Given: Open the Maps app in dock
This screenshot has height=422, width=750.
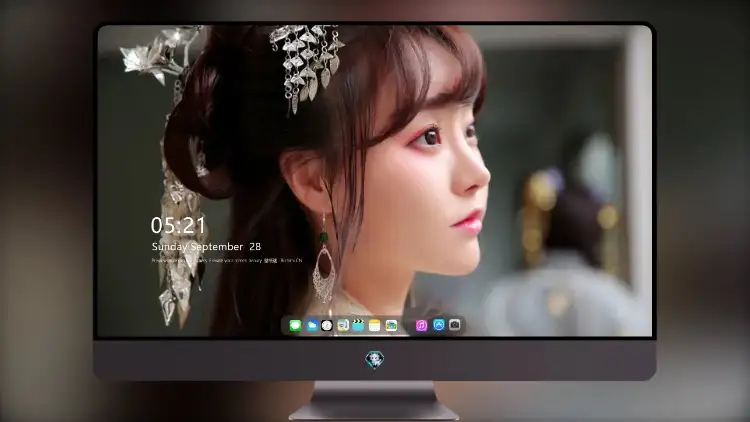Looking at the screenshot, I should pyautogui.click(x=342, y=325).
